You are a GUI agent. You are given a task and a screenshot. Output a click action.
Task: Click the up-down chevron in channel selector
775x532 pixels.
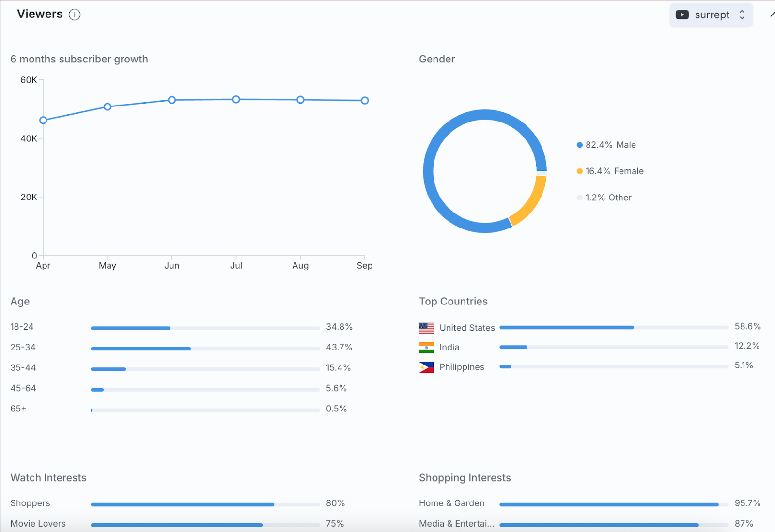pyautogui.click(x=742, y=15)
